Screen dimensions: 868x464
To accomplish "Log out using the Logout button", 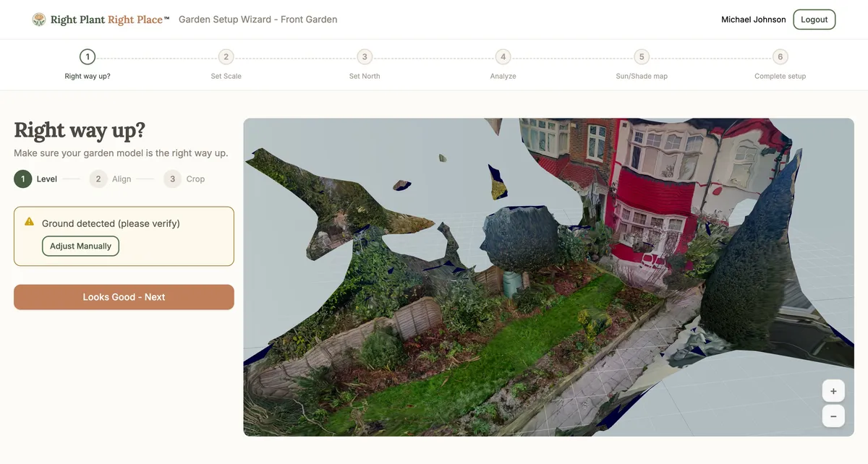I will (x=814, y=20).
